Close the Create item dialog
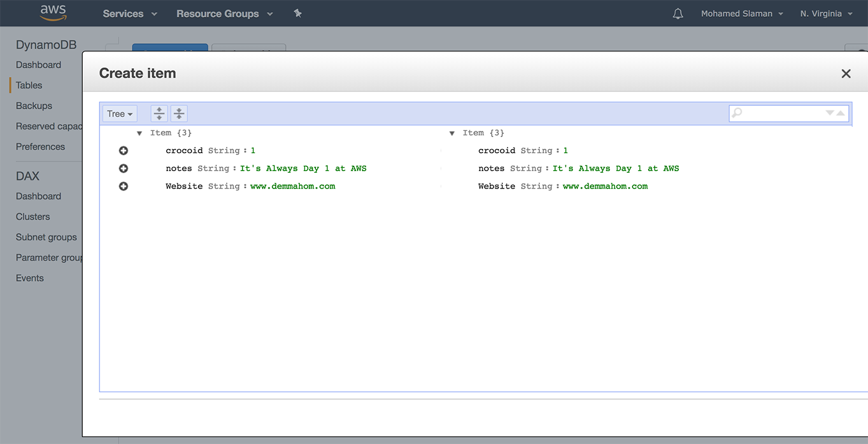 (x=846, y=73)
